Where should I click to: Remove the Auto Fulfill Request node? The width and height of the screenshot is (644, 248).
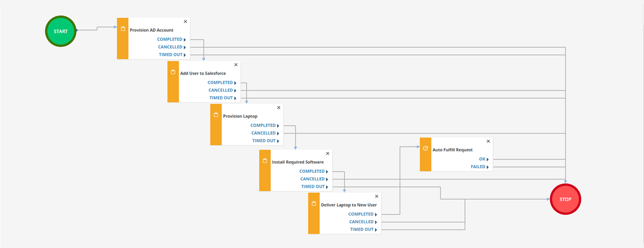coord(488,141)
